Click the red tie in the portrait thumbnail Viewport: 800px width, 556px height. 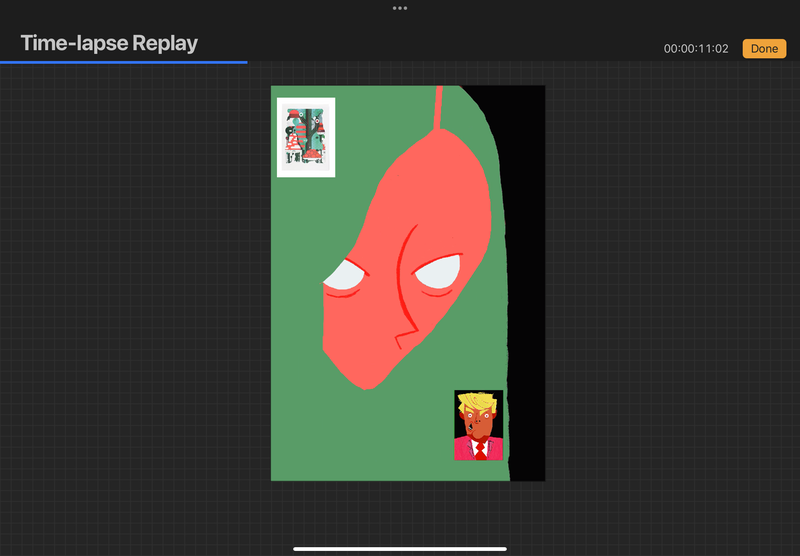[480, 450]
